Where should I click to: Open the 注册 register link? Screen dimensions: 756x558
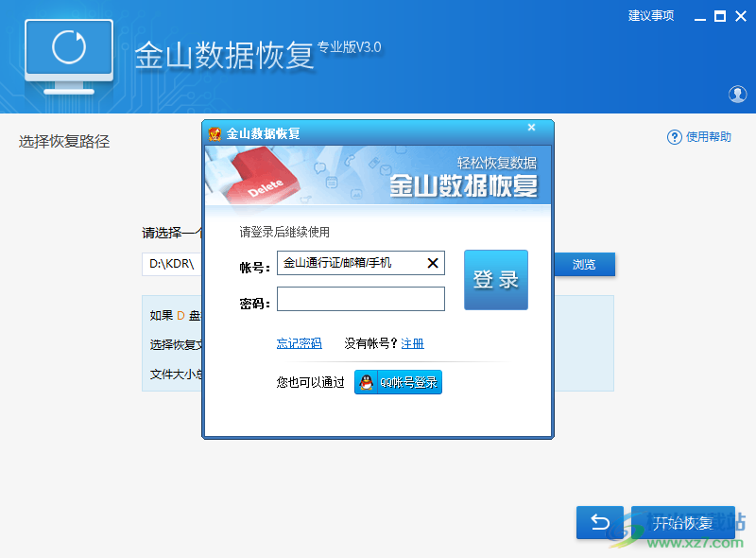tap(412, 343)
